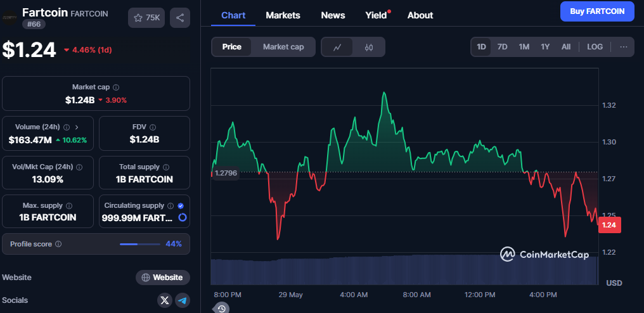Select the 1M time range
Image resolution: width=644 pixels, height=313 pixels.
pos(524,47)
